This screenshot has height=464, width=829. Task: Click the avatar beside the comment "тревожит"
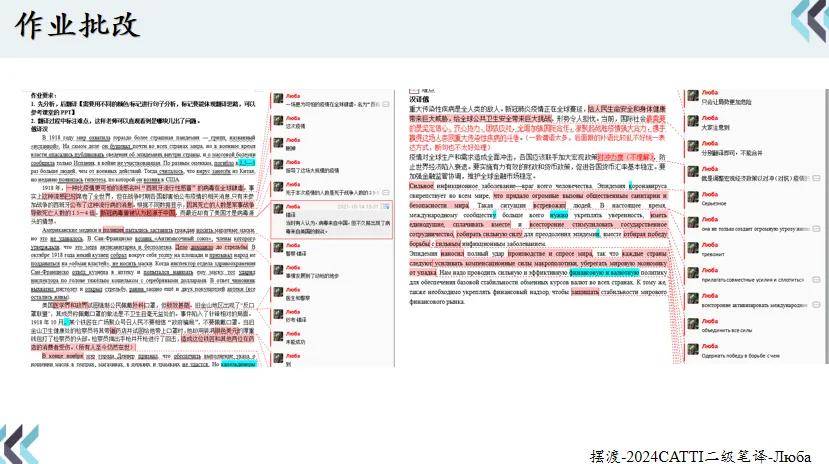(x=693, y=248)
